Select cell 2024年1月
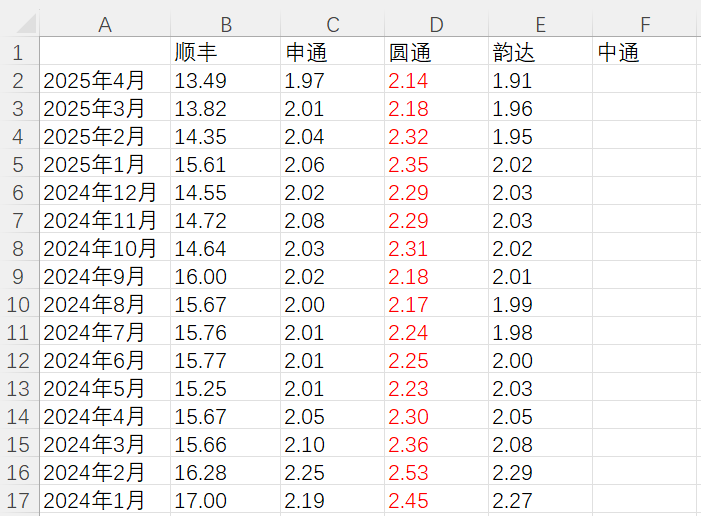 tap(105, 500)
